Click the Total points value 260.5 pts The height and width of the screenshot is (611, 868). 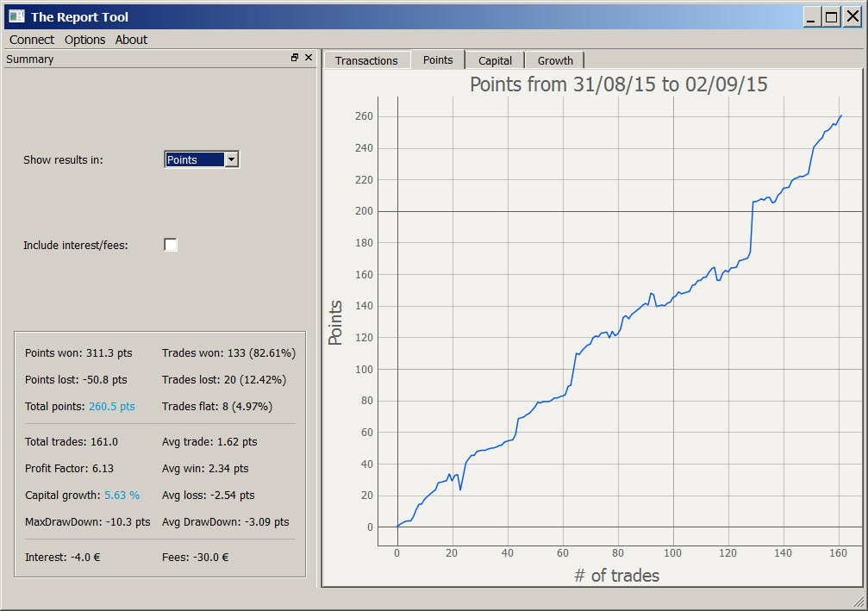coord(112,406)
